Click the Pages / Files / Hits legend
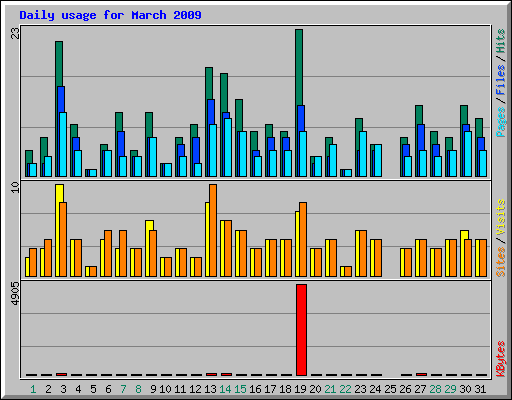 pyautogui.click(x=500, y=83)
